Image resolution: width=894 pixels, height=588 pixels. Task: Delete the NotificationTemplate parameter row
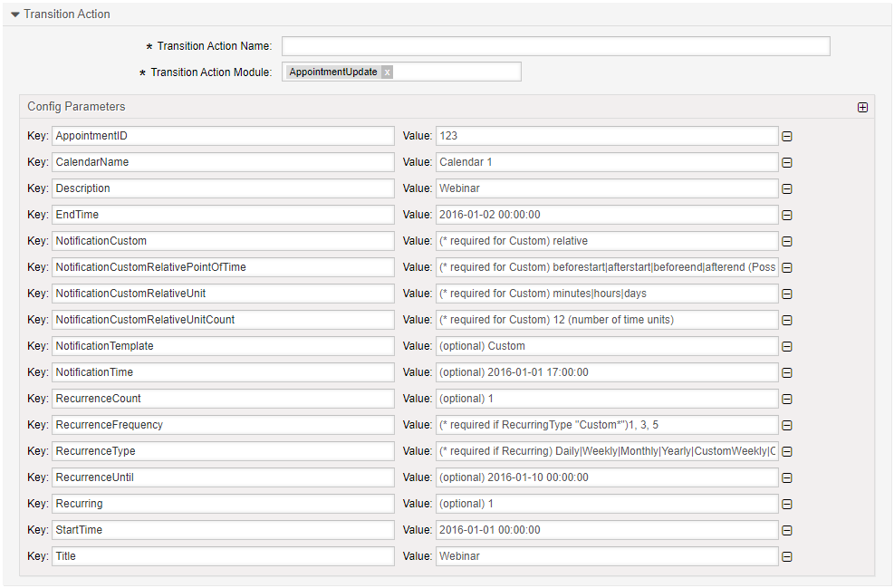coord(787,346)
